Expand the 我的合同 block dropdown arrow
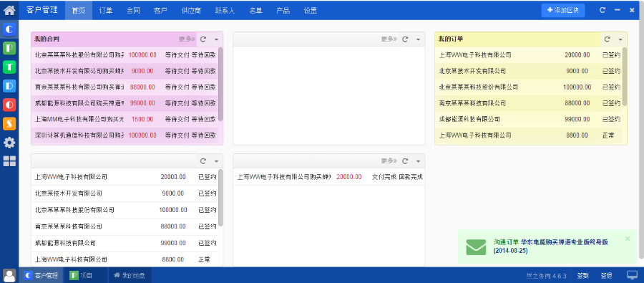The image size is (644, 283). tap(216, 39)
